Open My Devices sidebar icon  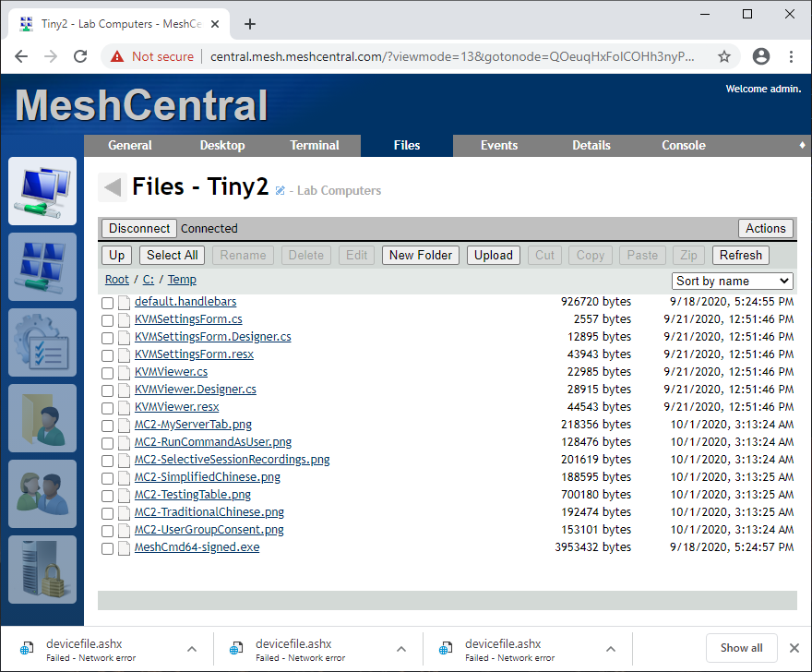click(42, 191)
